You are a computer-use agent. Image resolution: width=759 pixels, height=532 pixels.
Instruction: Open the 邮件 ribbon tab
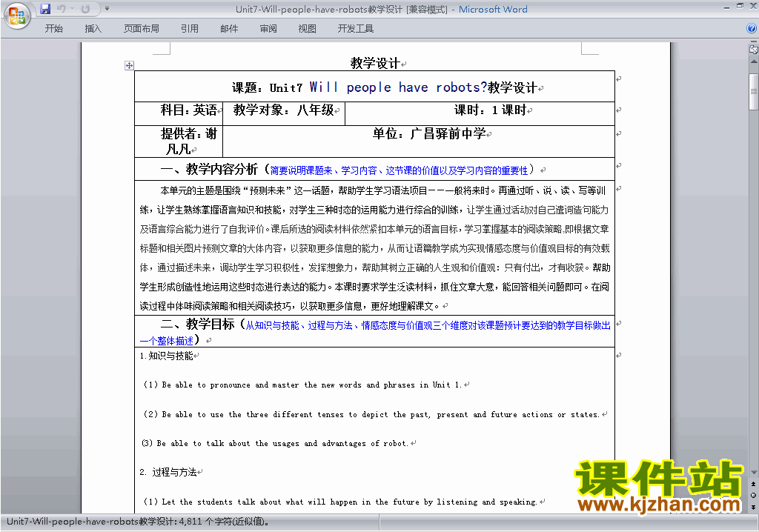point(229,29)
